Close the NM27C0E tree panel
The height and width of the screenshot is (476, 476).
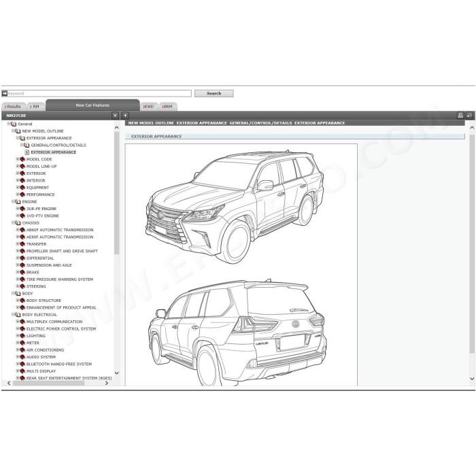115,116
